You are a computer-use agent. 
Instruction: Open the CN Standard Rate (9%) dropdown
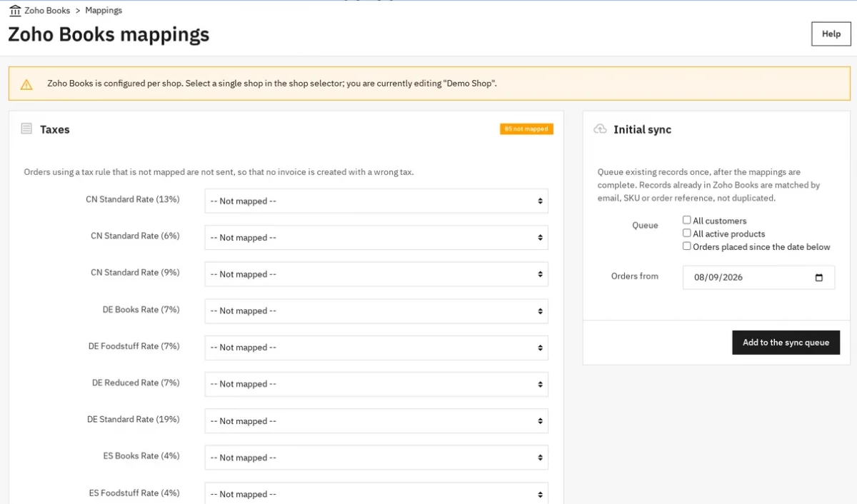[376, 274]
